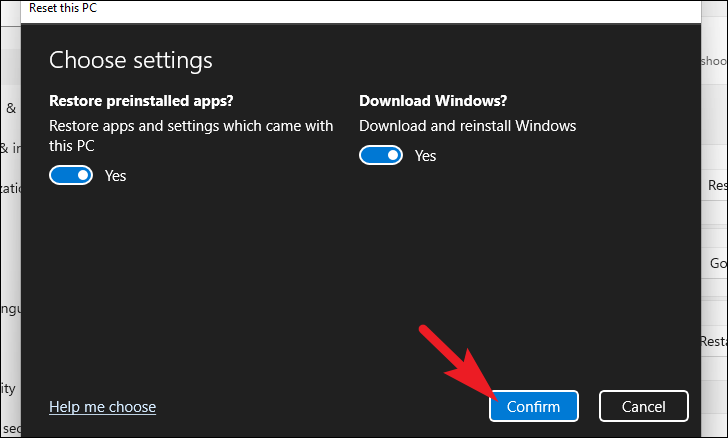Click the Reset this PC window title
Screen dimensions: 728x438
(63, 8)
